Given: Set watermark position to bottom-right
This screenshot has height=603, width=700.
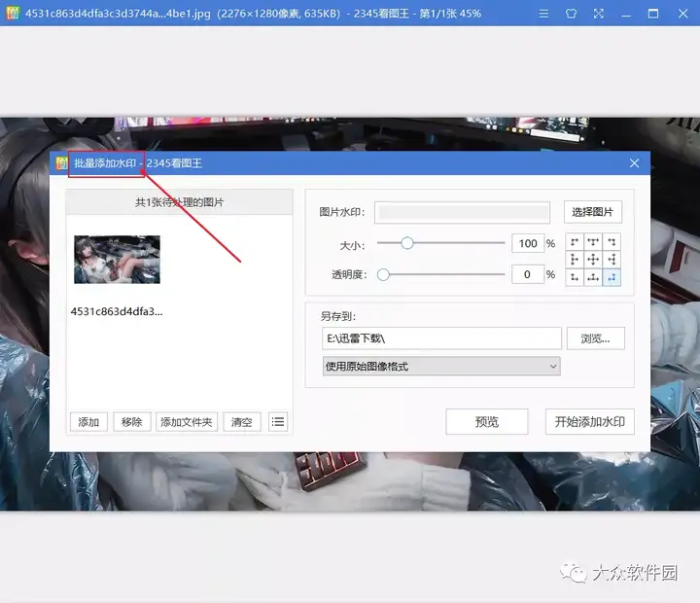Looking at the screenshot, I should click(612, 277).
